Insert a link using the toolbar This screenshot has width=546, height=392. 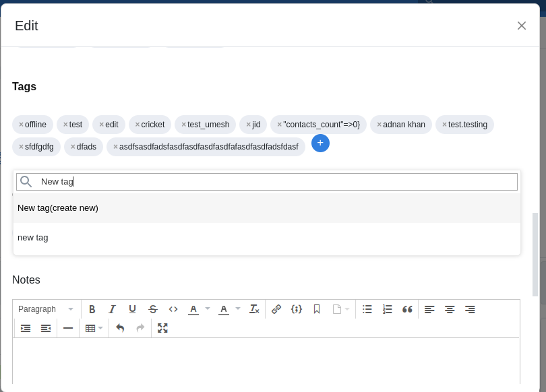click(x=276, y=309)
